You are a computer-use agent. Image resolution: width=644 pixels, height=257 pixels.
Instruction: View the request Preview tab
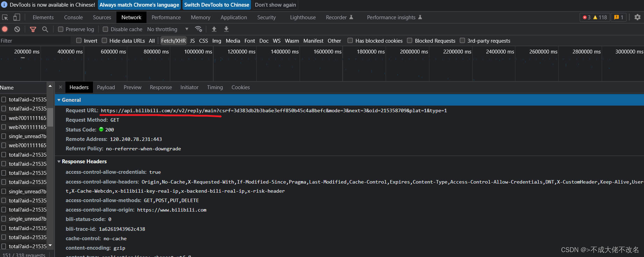(133, 87)
